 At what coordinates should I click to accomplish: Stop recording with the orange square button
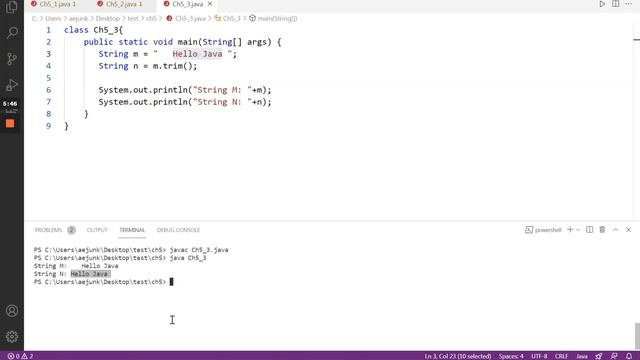(10, 124)
